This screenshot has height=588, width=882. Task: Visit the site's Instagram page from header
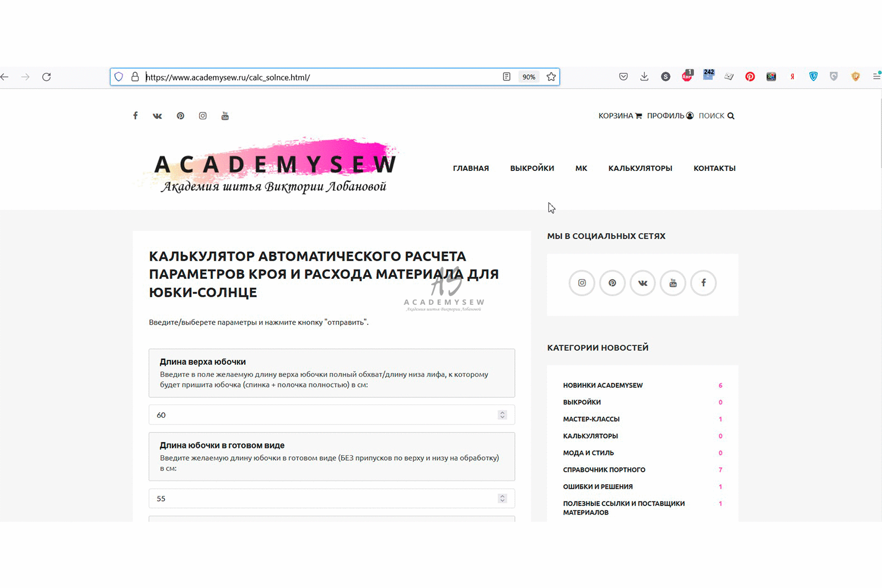click(203, 116)
